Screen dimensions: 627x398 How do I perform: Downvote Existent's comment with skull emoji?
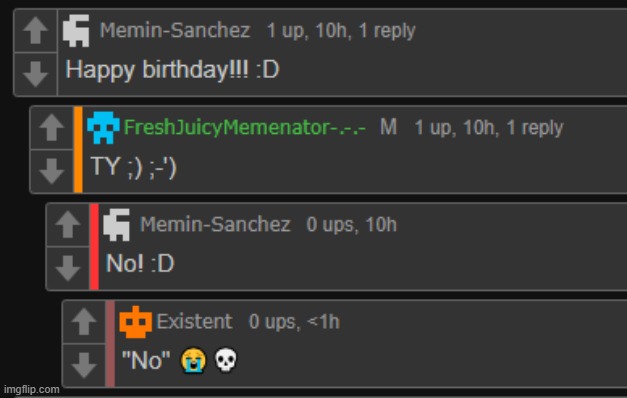tap(84, 365)
